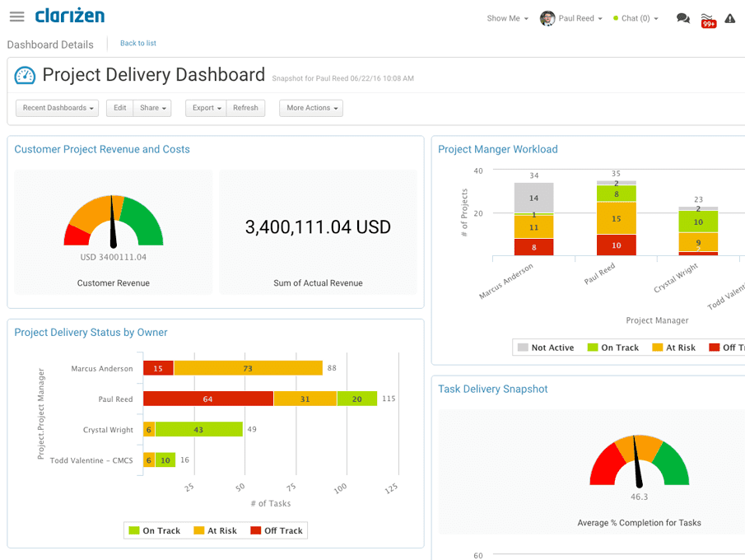The height and width of the screenshot is (560, 745).
Task: Click the alert warning triangle icon
Action: (729, 17)
